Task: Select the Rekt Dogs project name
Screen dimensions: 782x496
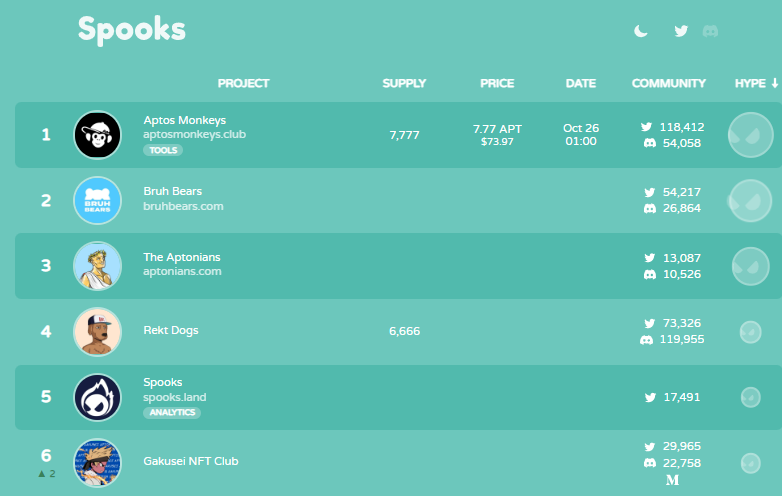Action: pyautogui.click(x=171, y=330)
